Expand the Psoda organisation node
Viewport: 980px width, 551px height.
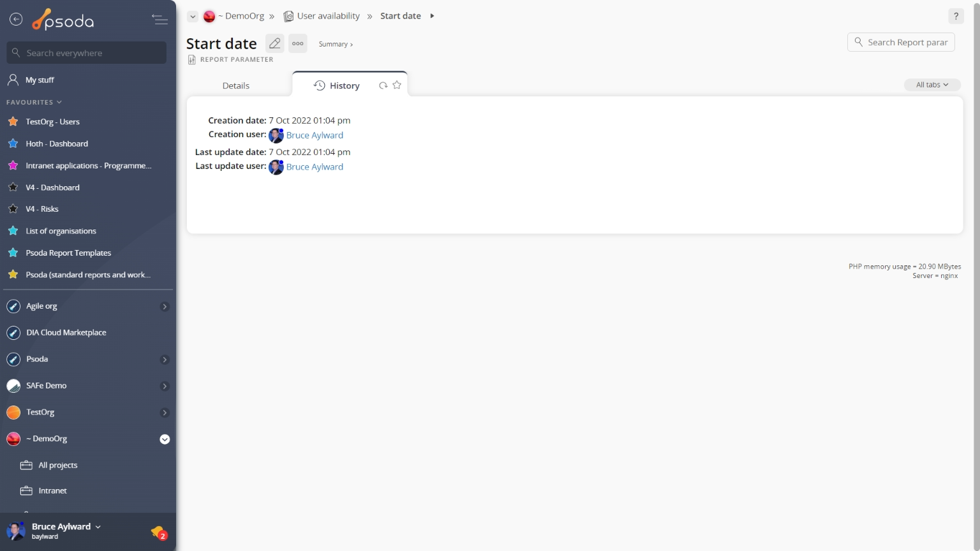[x=165, y=360]
